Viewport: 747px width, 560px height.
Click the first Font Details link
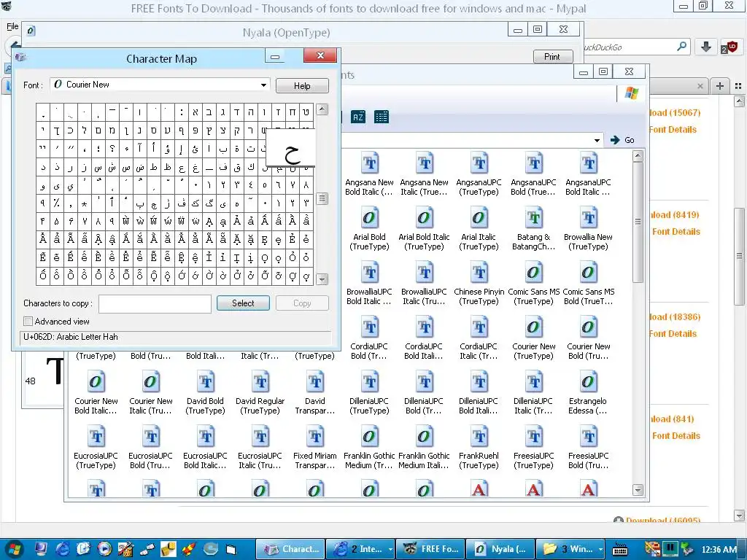pyautogui.click(x=672, y=130)
